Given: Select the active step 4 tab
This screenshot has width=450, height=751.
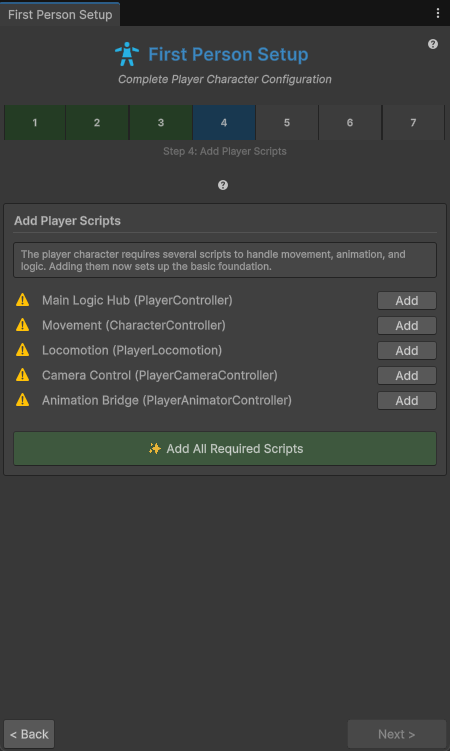Looking at the screenshot, I should (224, 123).
